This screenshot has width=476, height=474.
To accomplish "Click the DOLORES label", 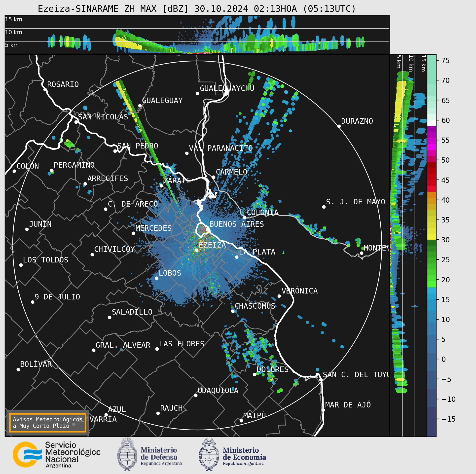I will coord(272,369).
